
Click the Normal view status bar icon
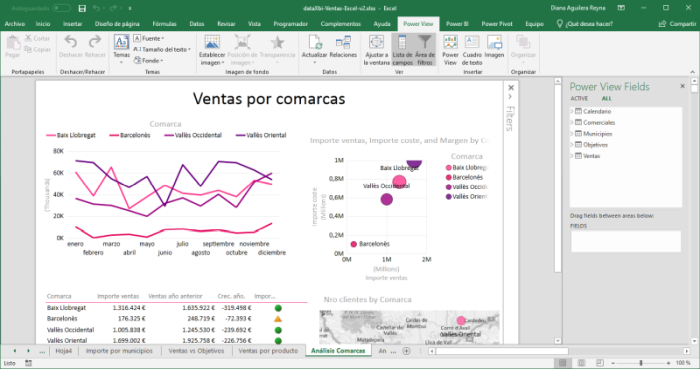pyautogui.click(x=562, y=363)
